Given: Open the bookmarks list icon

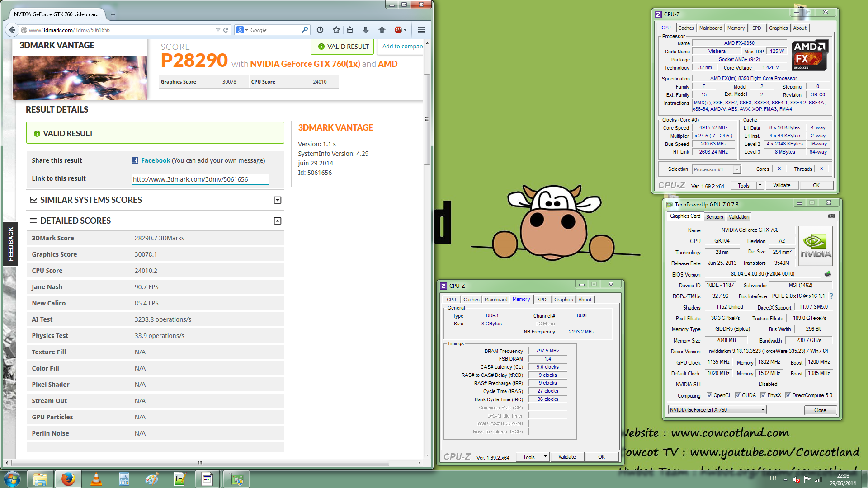Looking at the screenshot, I should point(350,30).
